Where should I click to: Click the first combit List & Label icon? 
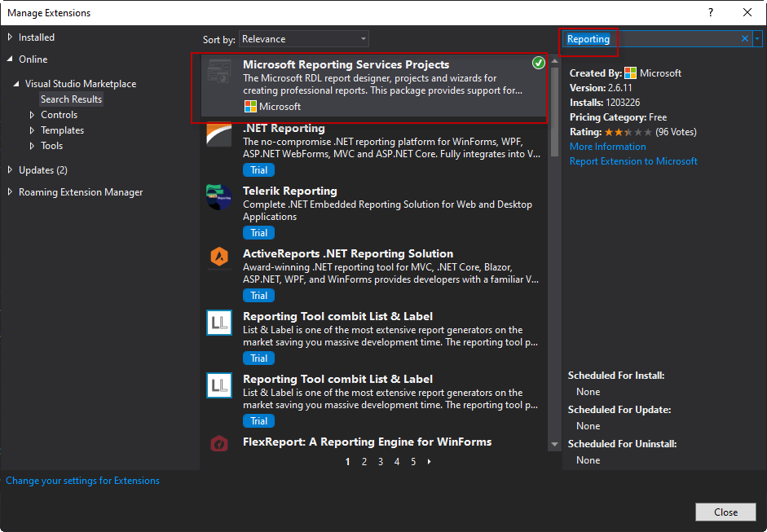pos(219,323)
